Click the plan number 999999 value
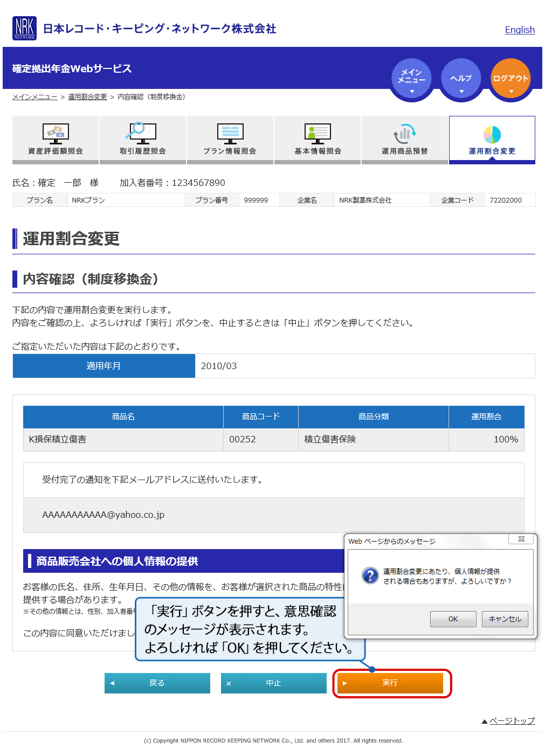Screen dimensions: 552x756 [x=256, y=200]
